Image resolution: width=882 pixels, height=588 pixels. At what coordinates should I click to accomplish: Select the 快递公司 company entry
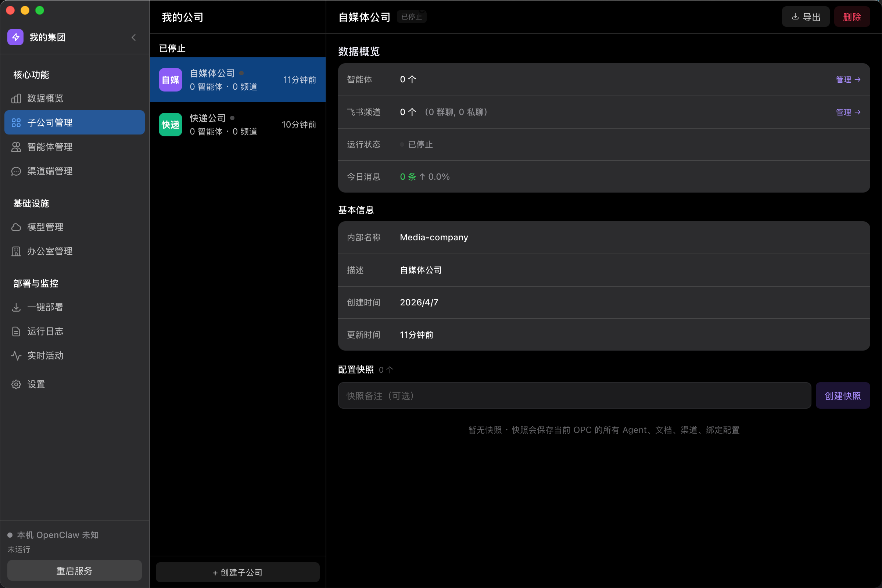pyautogui.click(x=238, y=125)
